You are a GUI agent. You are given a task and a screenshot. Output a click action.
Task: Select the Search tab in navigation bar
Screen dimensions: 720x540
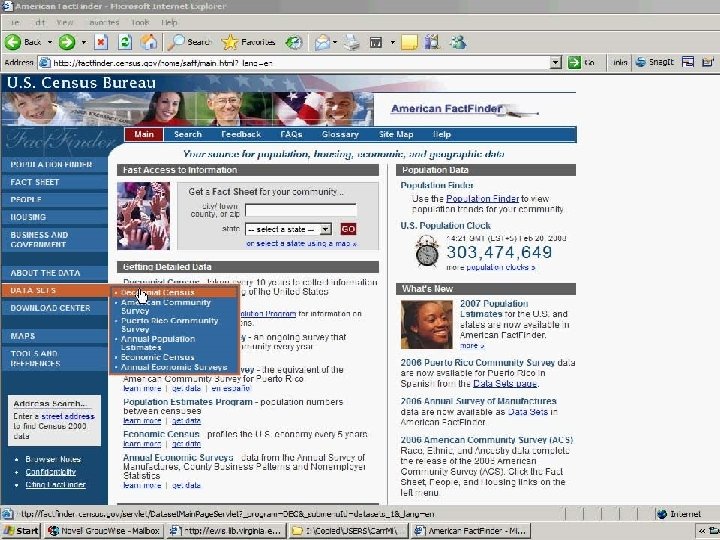coord(188,135)
